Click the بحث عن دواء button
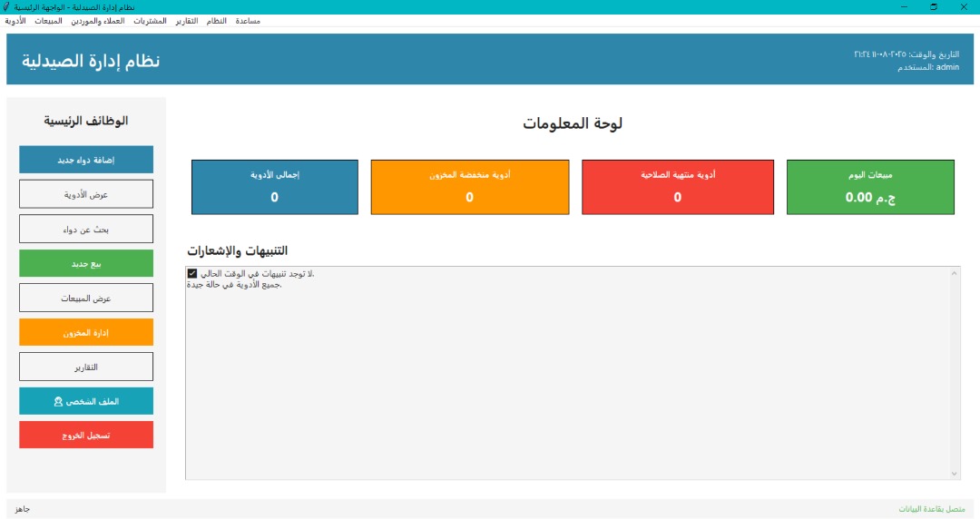The width and height of the screenshot is (980, 519). point(86,229)
